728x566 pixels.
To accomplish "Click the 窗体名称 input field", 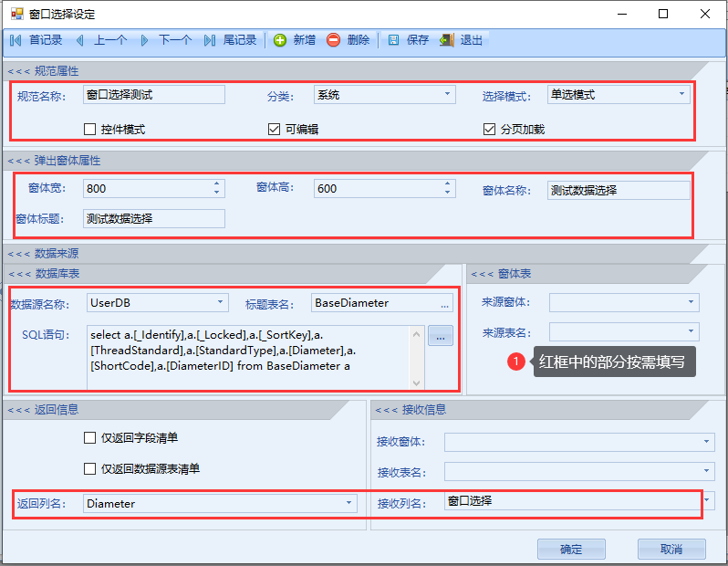I will coord(619,190).
